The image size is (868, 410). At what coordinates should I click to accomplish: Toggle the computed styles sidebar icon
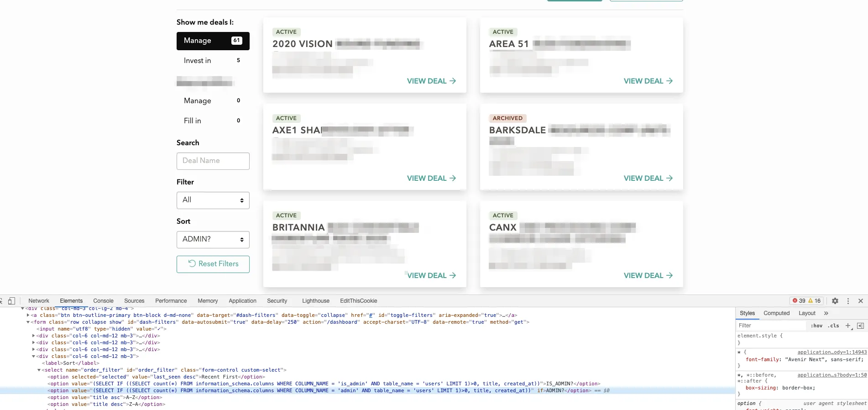tap(860, 326)
